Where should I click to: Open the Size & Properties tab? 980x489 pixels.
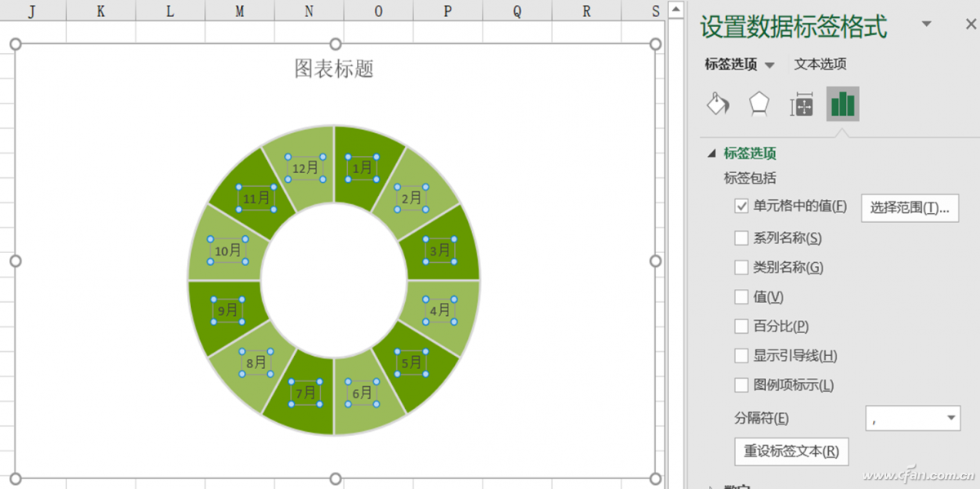coord(801,104)
